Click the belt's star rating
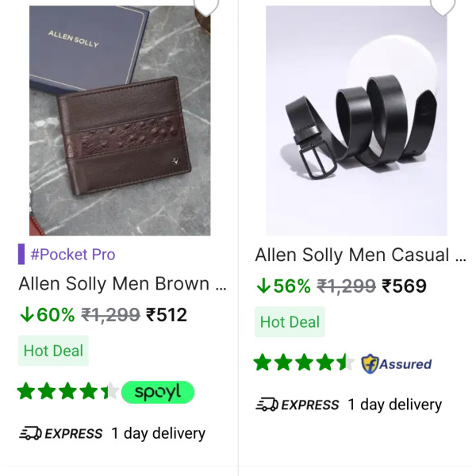The image size is (476, 476). click(x=304, y=363)
